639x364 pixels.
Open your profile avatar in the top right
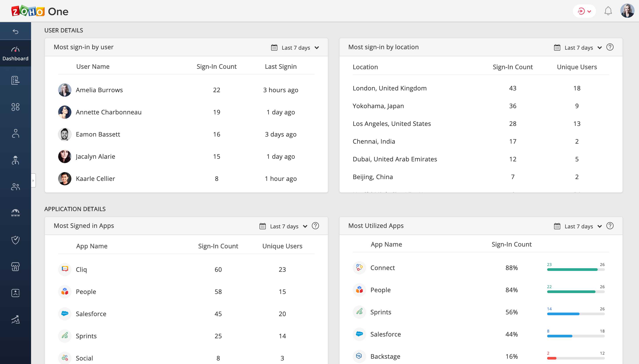tap(628, 10)
